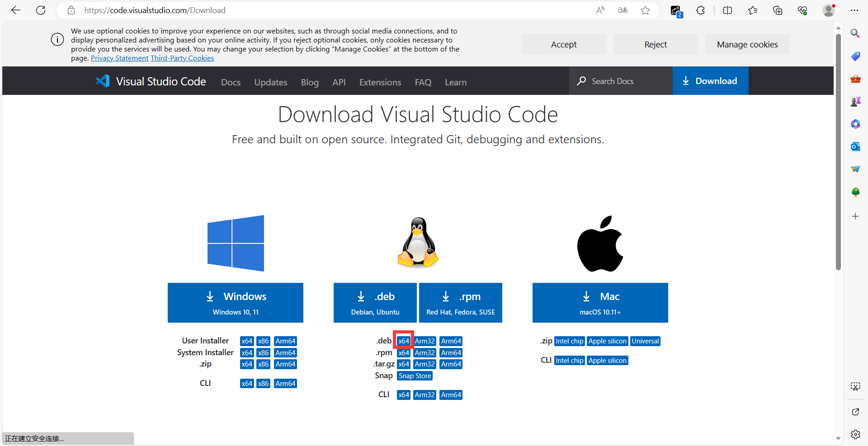This screenshot has width=868, height=446.
Task: Reload the page with refresh icon
Action: (x=41, y=10)
